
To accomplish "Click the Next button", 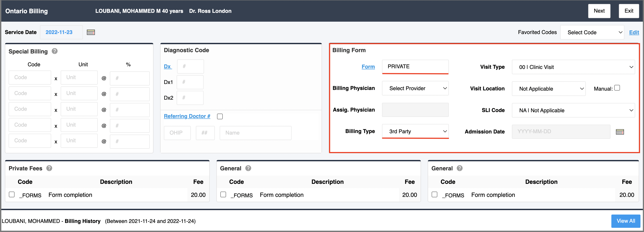I will click(x=599, y=11).
